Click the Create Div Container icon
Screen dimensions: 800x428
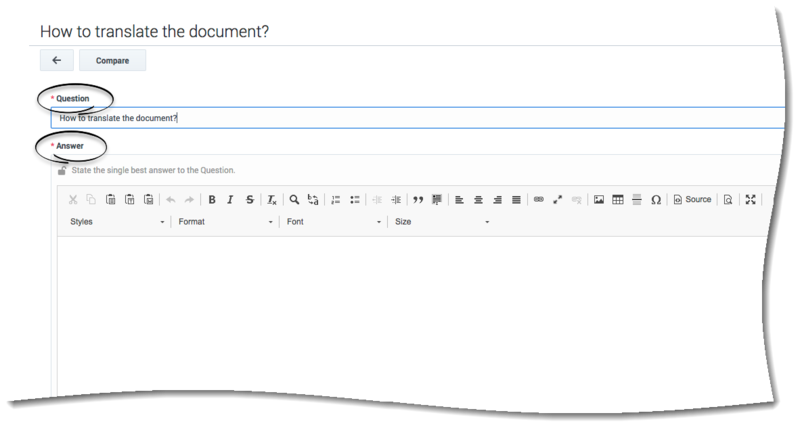pyautogui.click(x=437, y=199)
